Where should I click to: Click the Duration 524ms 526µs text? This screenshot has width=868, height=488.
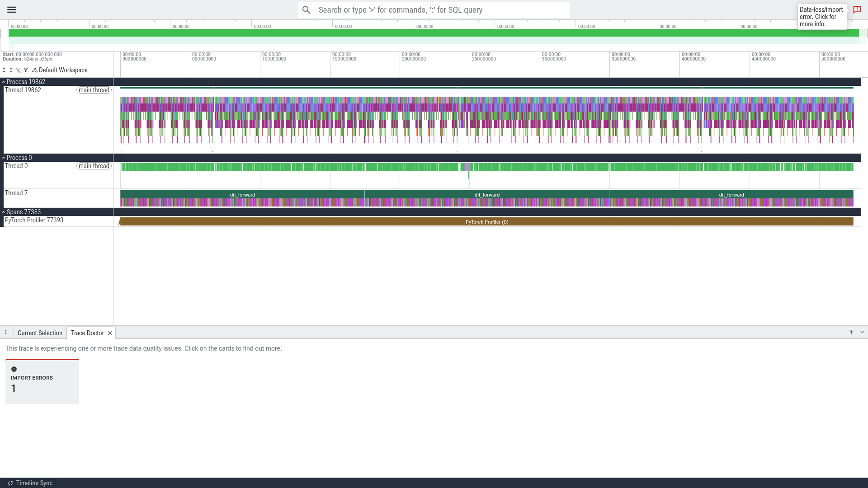tap(27, 59)
